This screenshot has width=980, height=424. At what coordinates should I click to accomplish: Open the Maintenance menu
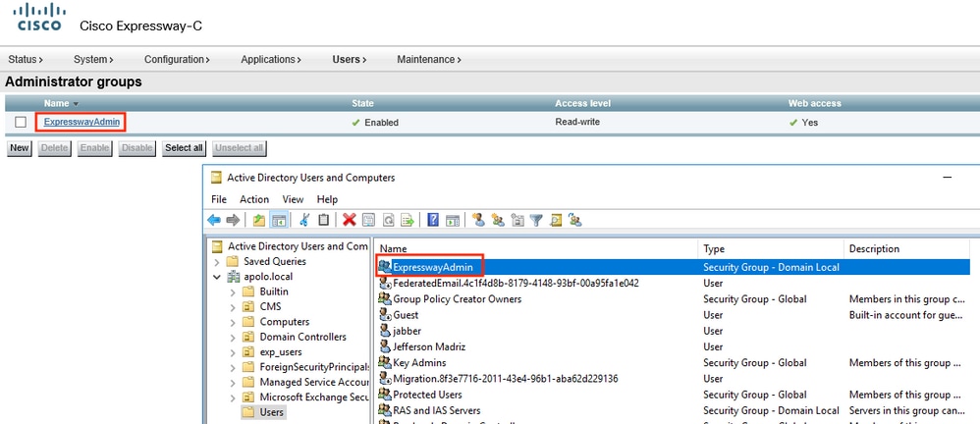429,59
